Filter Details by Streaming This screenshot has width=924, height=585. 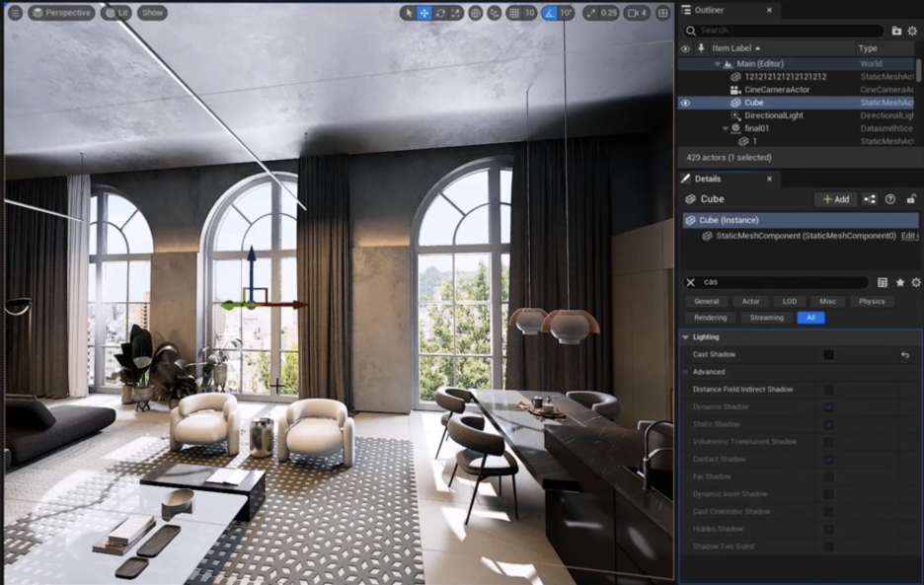pyautogui.click(x=767, y=318)
